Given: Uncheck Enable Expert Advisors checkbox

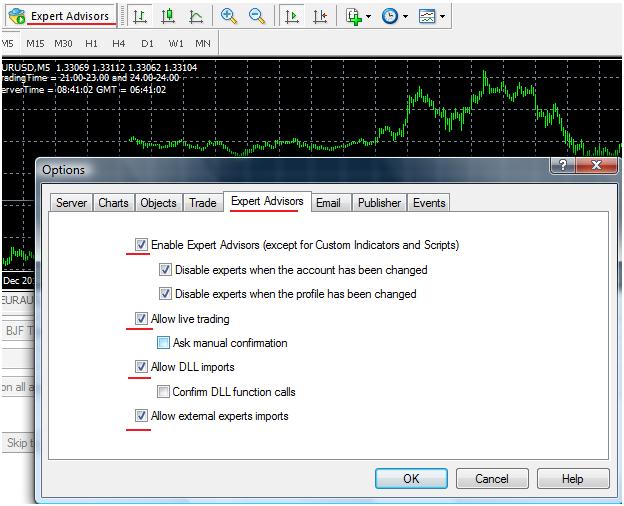Looking at the screenshot, I should [x=141, y=244].
